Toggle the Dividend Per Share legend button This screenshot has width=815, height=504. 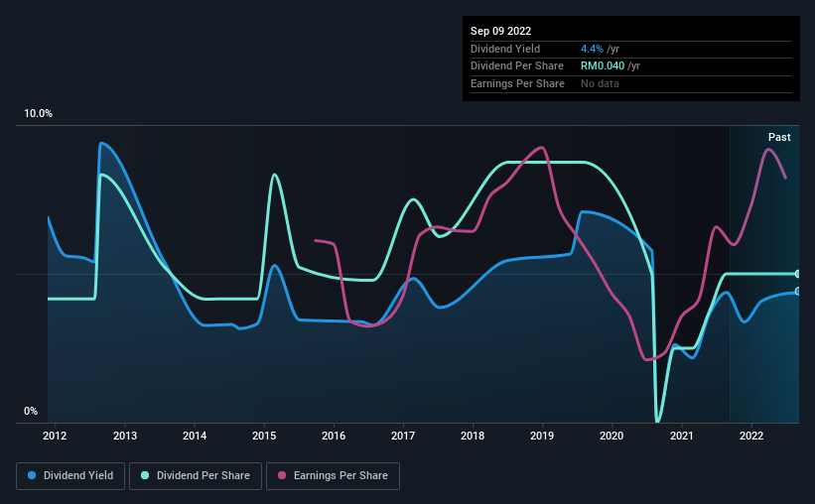[196, 476]
